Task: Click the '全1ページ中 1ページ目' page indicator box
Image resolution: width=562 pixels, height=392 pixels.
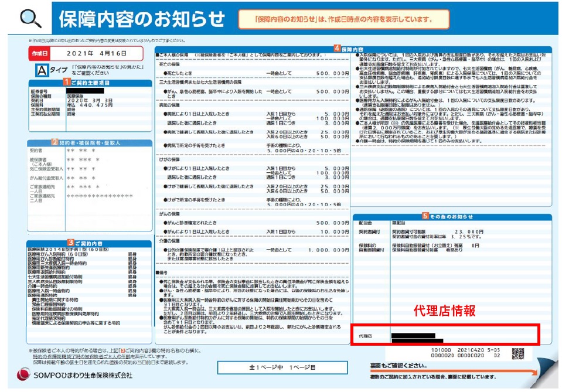Action: [282, 367]
